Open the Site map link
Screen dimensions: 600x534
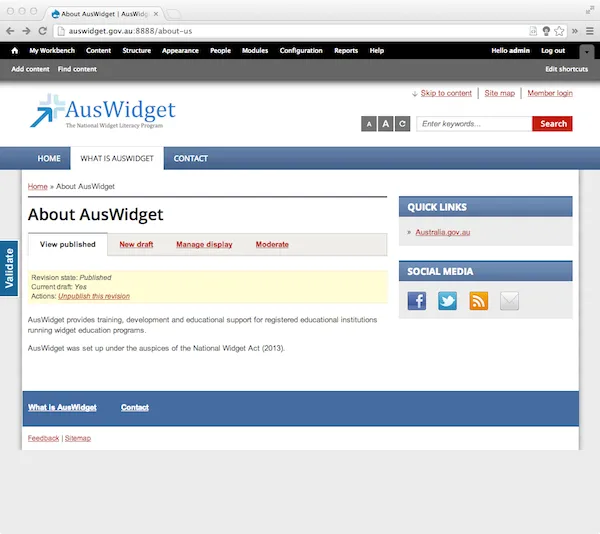pos(499,93)
